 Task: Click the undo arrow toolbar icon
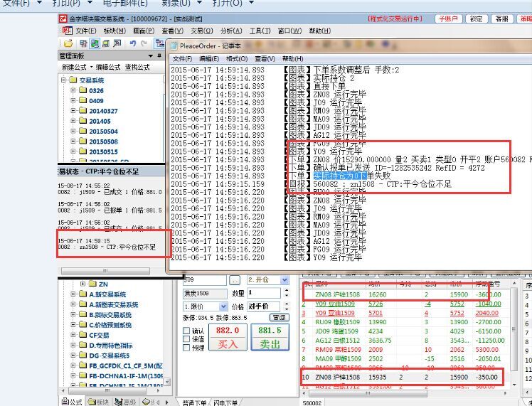pos(134,43)
